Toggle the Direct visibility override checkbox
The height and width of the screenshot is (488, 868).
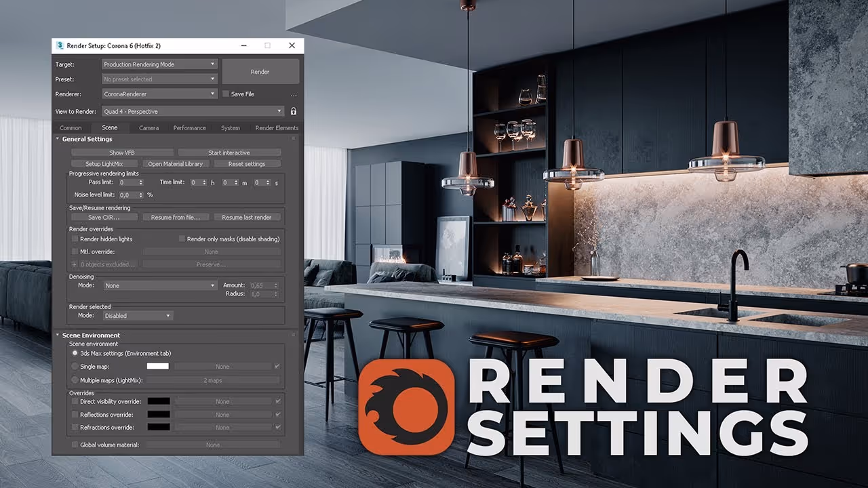pyautogui.click(x=75, y=401)
